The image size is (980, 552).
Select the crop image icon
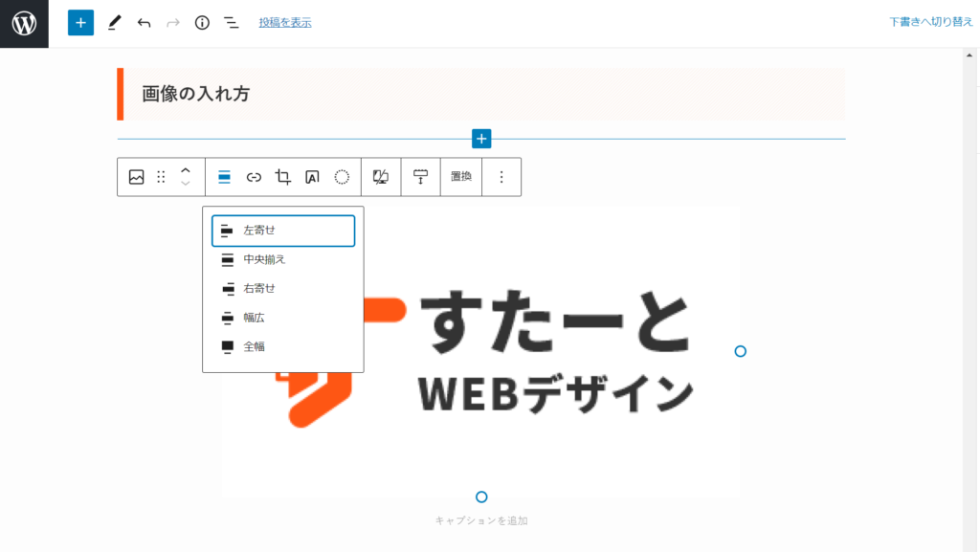click(x=282, y=177)
